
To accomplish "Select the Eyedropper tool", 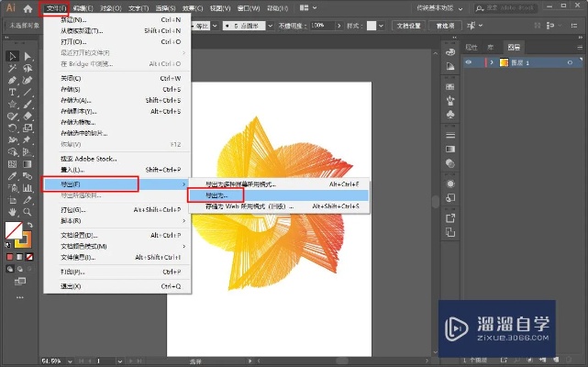I will point(12,176).
